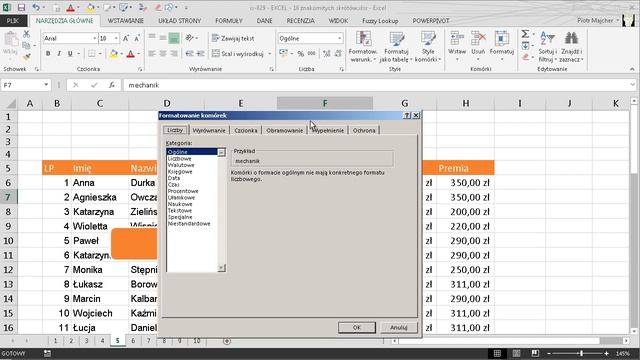Image resolution: width=640 pixels, height=360 pixels.
Task: Click the save icon in quick access toolbar
Action: tap(21, 8)
